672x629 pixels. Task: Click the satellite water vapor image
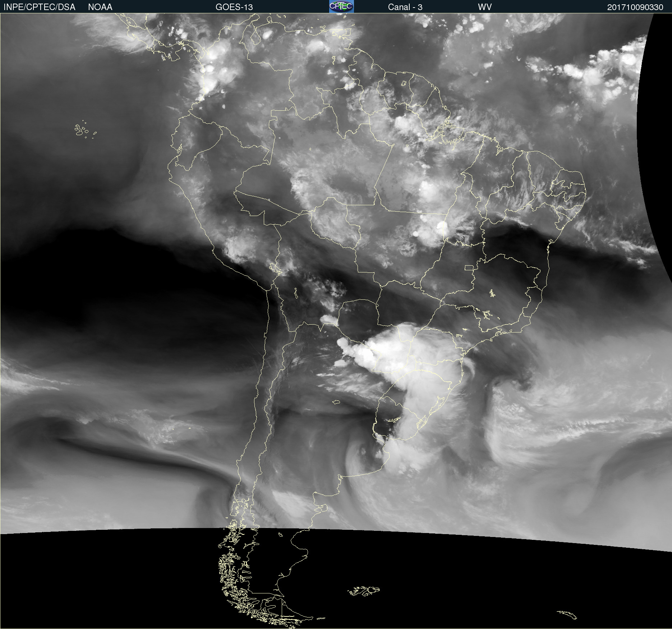click(336, 321)
